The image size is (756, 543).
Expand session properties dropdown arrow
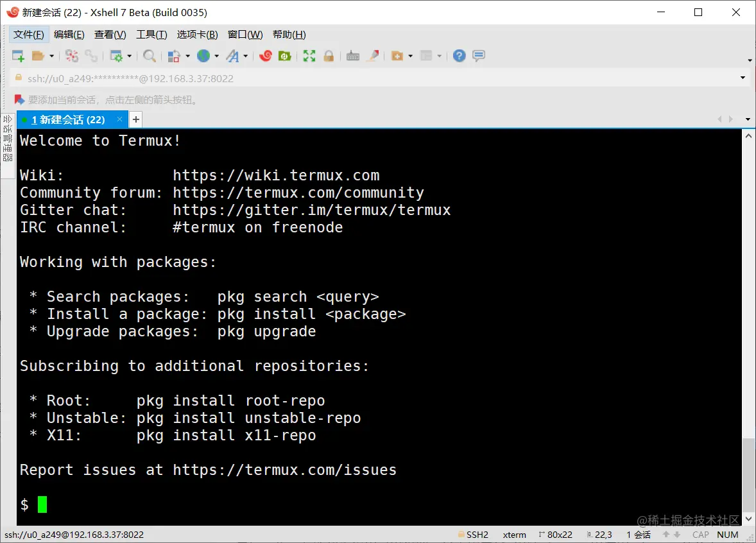coord(129,56)
